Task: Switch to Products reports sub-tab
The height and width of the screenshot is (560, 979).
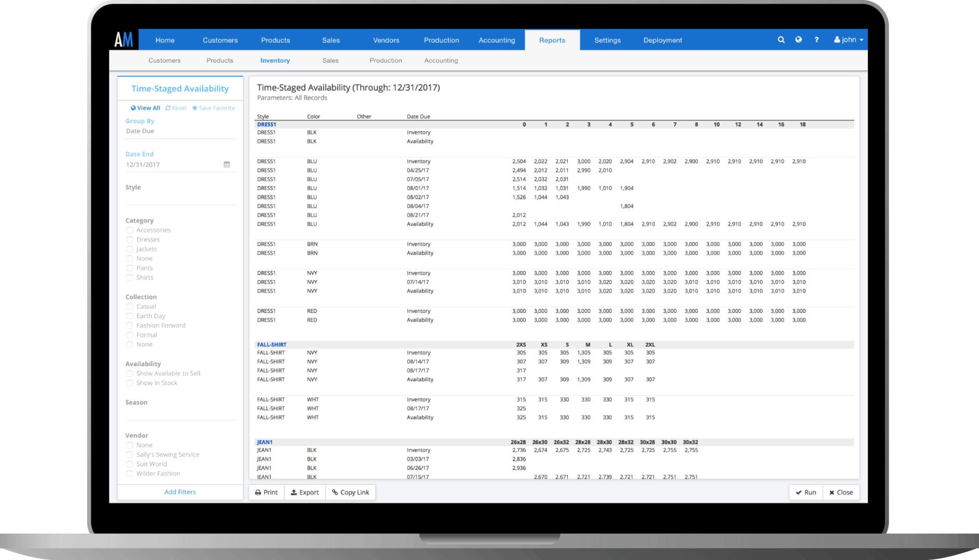Action: pyautogui.click(x=220, y=60)
